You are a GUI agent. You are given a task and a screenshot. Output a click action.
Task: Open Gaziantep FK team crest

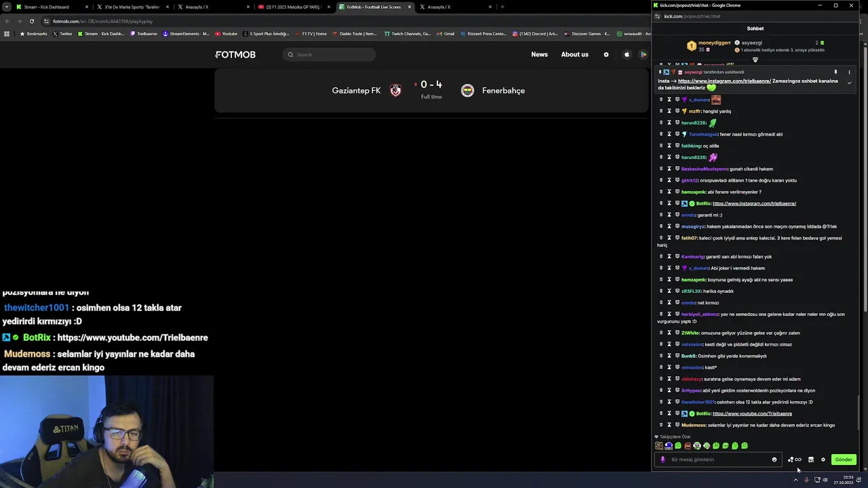click(x=396, y=90)
